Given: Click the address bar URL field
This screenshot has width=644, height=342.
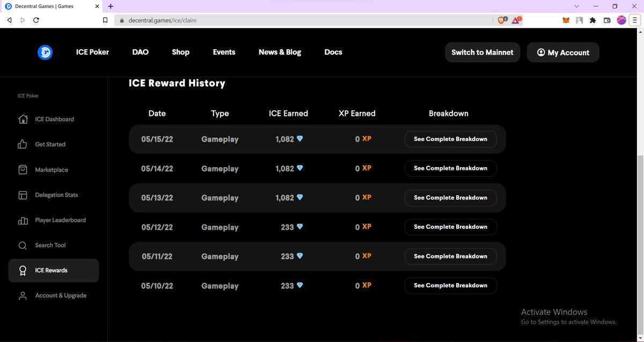Looking at the screenshot, I should pos(303,20).
